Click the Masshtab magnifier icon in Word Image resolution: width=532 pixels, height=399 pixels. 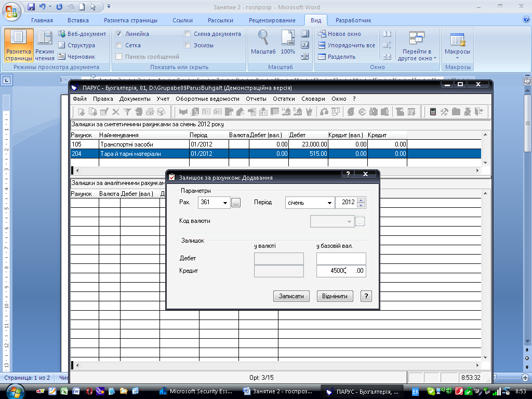coord(263,37)
